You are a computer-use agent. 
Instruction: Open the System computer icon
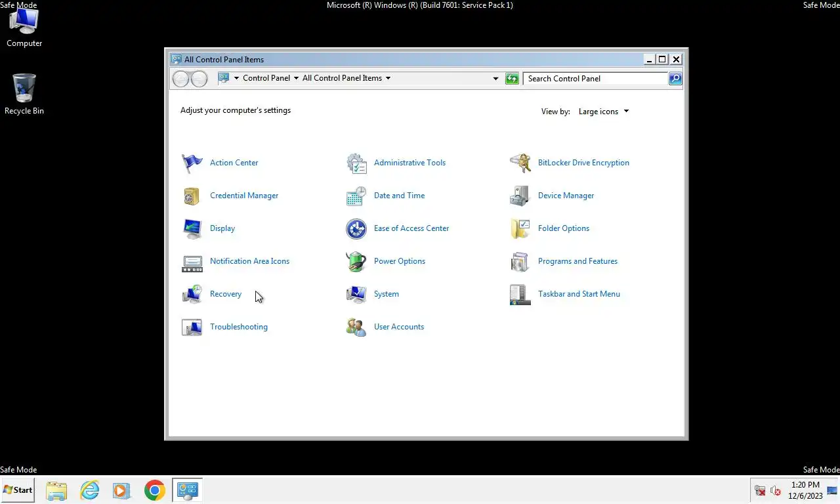(x=356, y=294)
